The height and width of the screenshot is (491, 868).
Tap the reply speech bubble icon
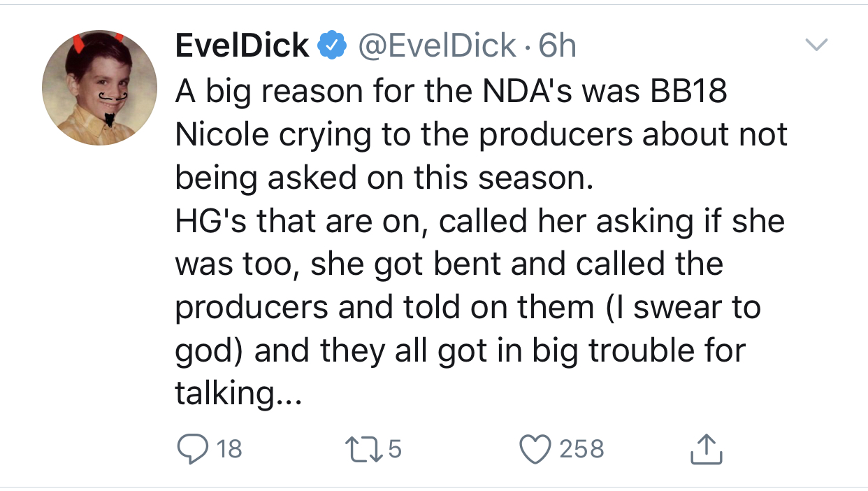point(191,449)
